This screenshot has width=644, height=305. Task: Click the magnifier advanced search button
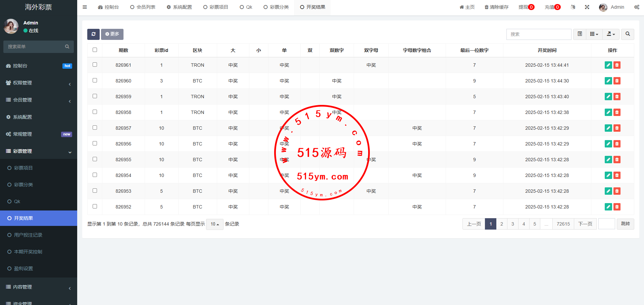[628, 34]
